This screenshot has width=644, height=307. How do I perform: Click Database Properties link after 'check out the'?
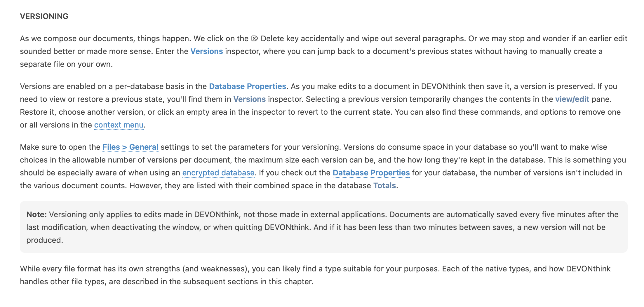[x=371, y=173]
